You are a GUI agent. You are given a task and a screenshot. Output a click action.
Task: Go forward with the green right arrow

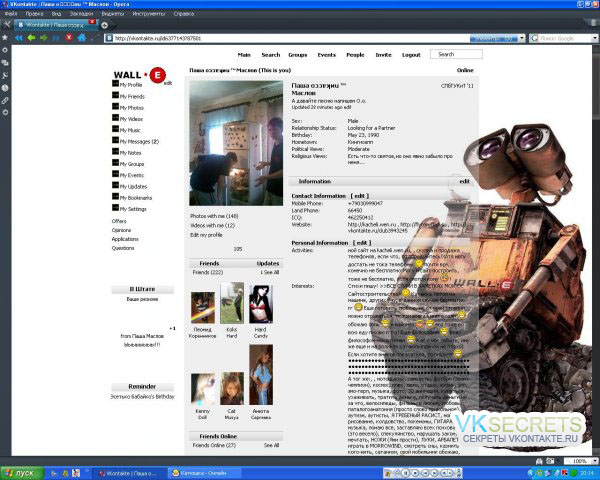pyautogui.click(x=44, y=38)
